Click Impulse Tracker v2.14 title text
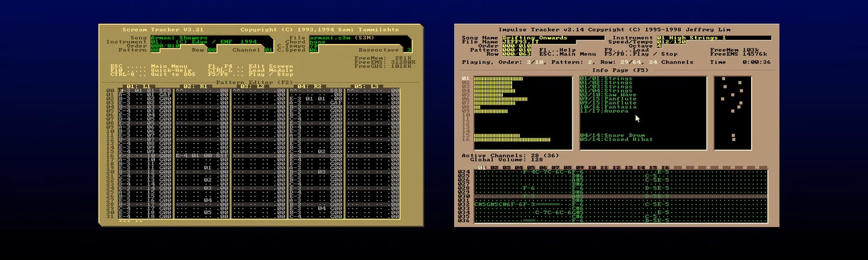The height and width of the screenshot is (260, 868). pyautogui.click(x=542, y=29)
